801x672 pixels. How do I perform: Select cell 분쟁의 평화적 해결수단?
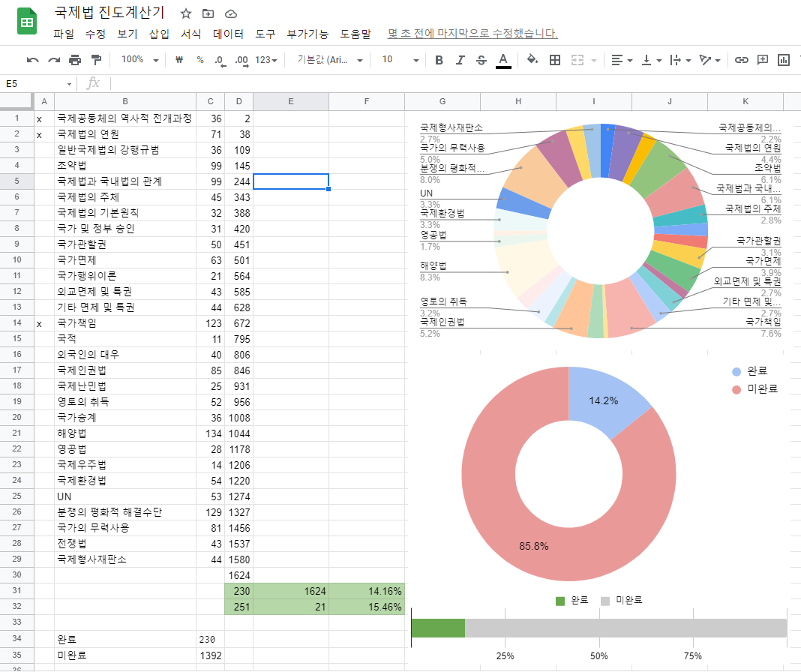[x=125, y=512]
